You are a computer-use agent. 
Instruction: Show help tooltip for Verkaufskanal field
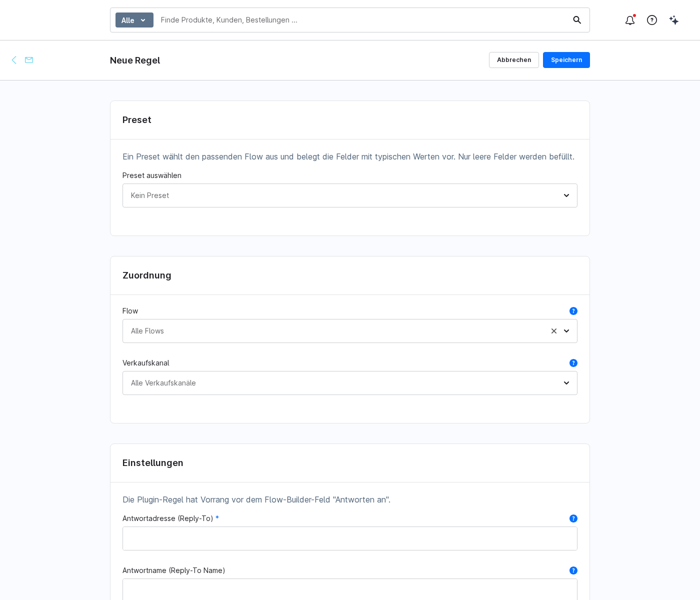(x=573, y=363)
